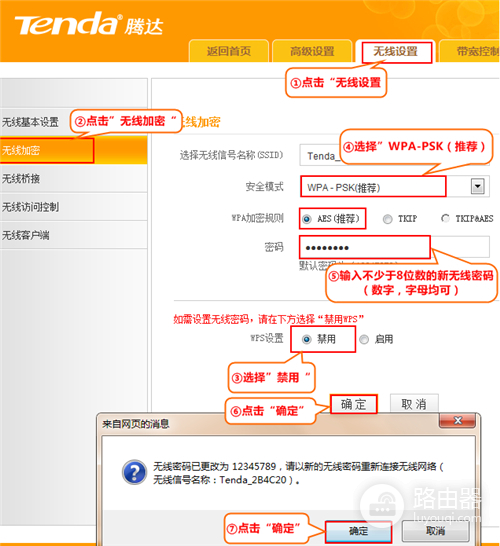The height and width of the screenshot is (546, 500).
Task: Select the TKIP&AES radio button
Action: [445, 218]
